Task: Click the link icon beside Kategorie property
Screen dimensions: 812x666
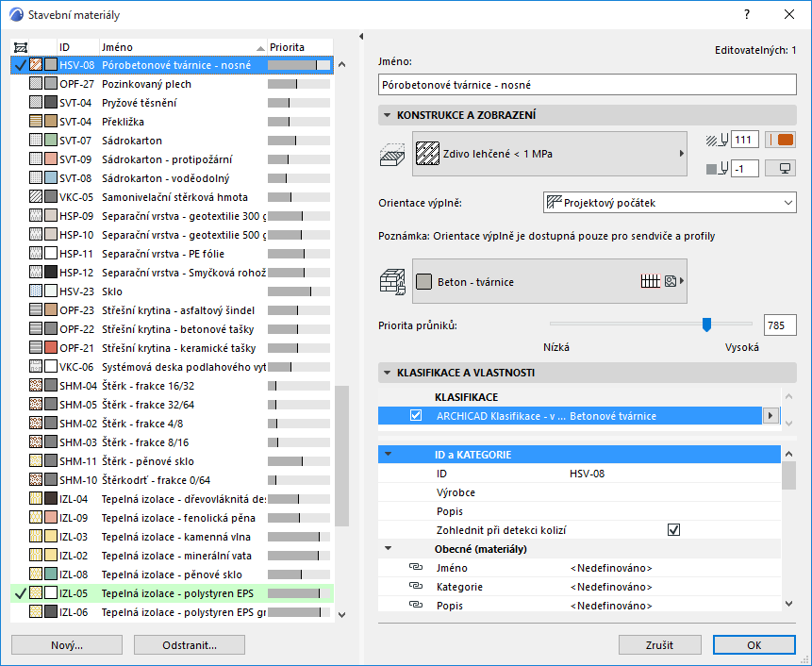Action: coord(416,586)
